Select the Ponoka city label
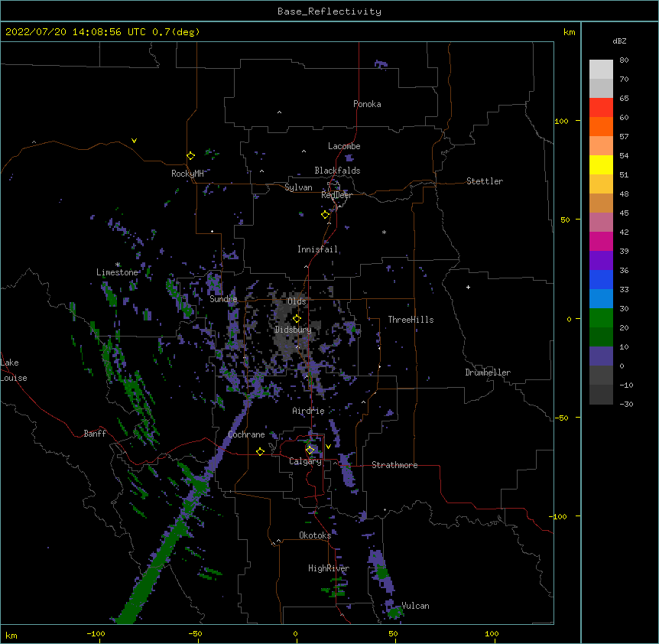This screenshot has height=644, width=659. pyautogui.click(x=367, y=104)
